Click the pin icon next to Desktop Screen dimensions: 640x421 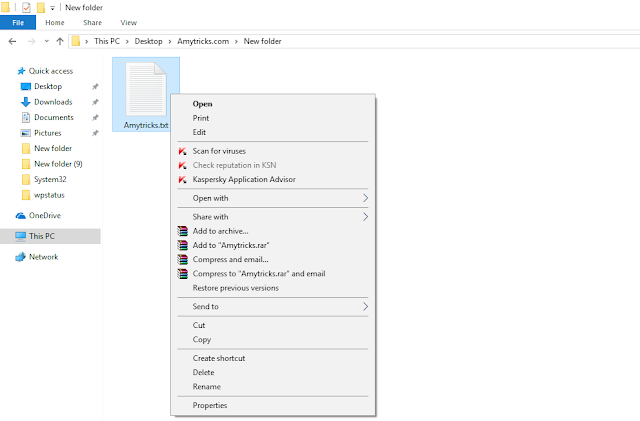pyautogui.click(x=95, y=87)
